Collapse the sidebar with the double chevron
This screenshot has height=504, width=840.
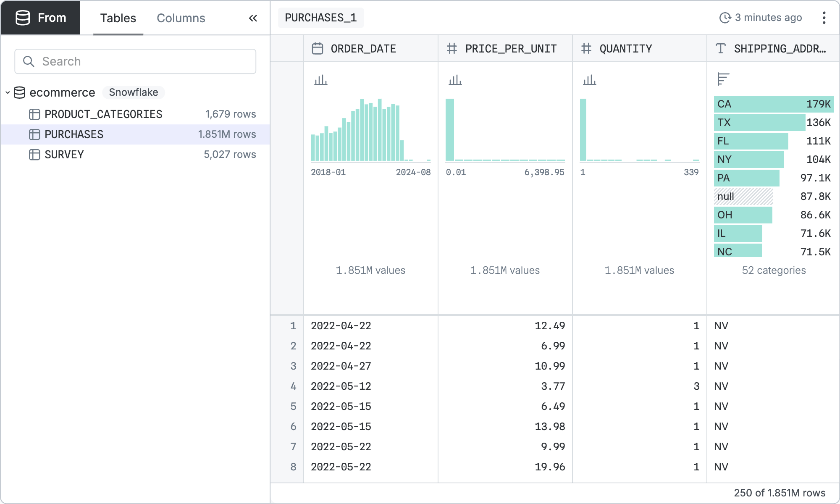tap(253, 18)
